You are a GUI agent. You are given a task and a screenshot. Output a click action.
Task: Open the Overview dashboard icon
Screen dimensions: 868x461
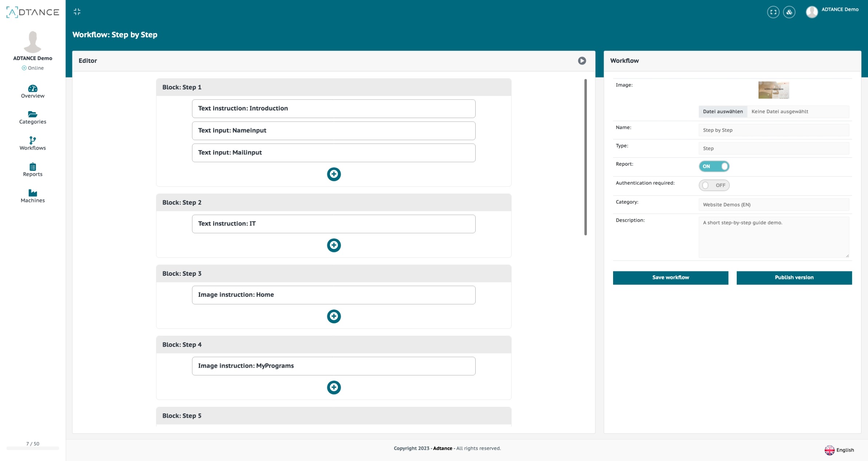click(x=33, y=88)
